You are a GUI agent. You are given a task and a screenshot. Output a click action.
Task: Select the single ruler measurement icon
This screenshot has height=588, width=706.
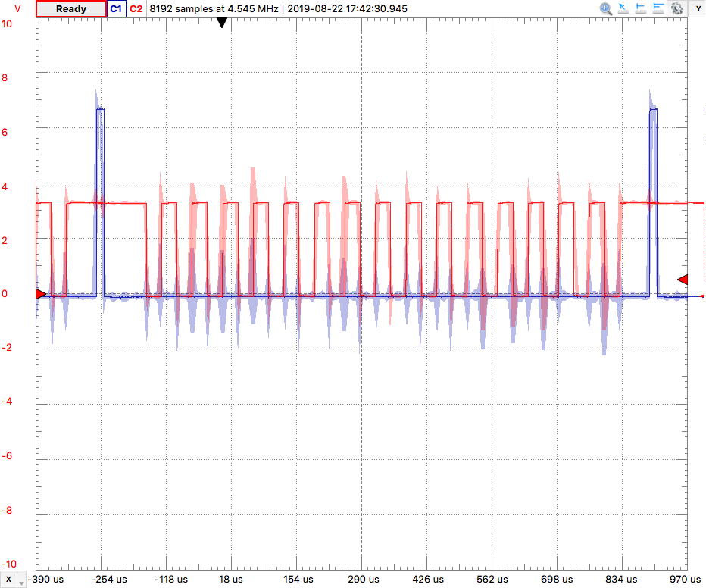(641, 8)
